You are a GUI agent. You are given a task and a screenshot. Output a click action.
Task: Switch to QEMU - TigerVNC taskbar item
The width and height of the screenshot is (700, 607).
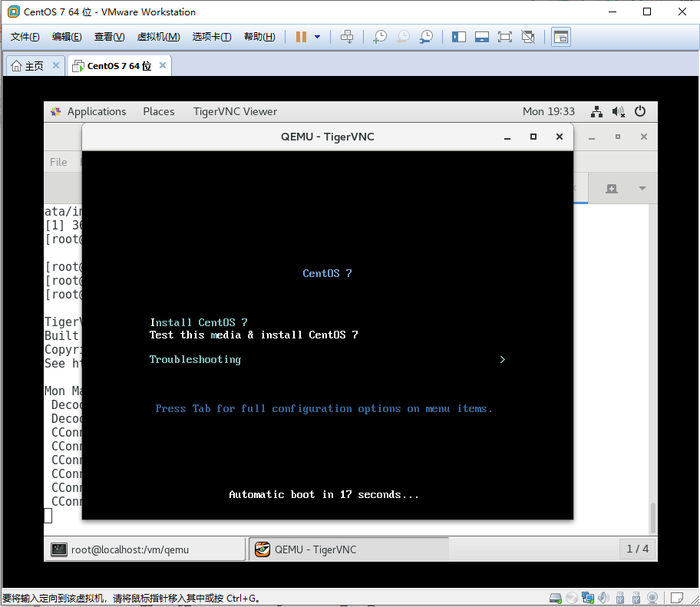348,549
